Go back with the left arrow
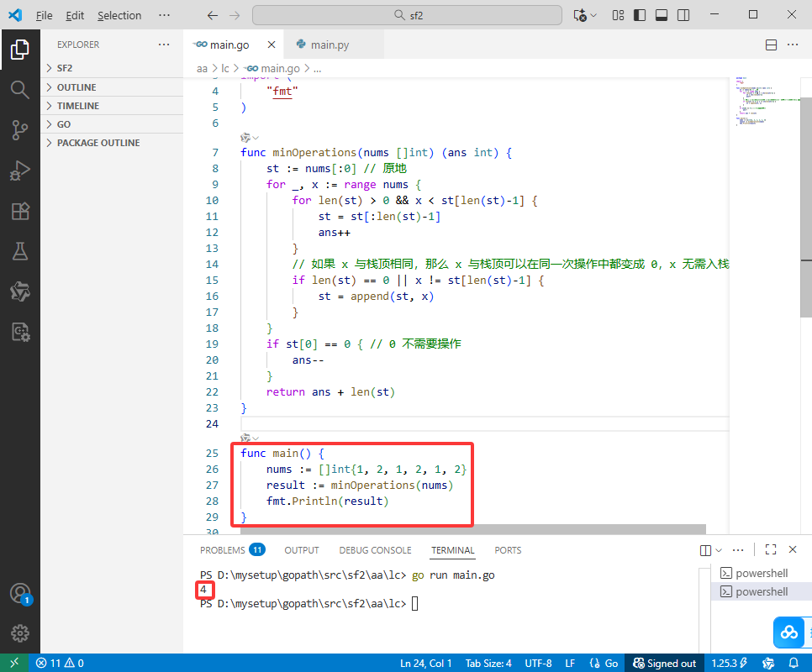Image resolution: width=812 pixels, height=672 pixels. 213,15
